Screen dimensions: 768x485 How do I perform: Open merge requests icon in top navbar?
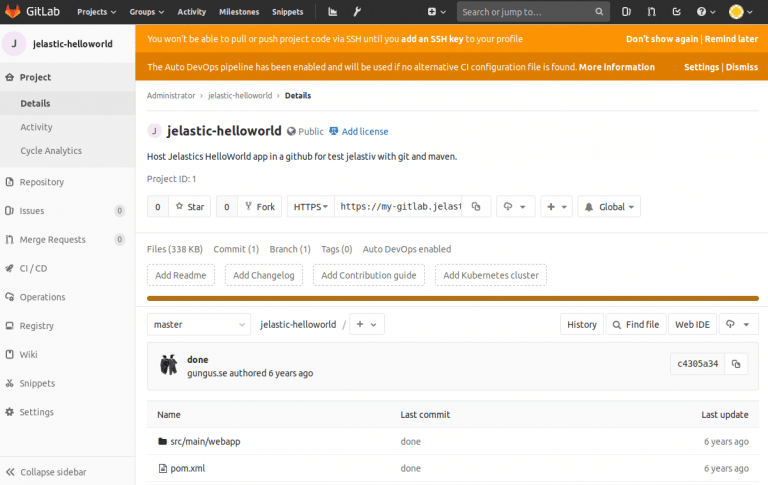pos(651,12)
